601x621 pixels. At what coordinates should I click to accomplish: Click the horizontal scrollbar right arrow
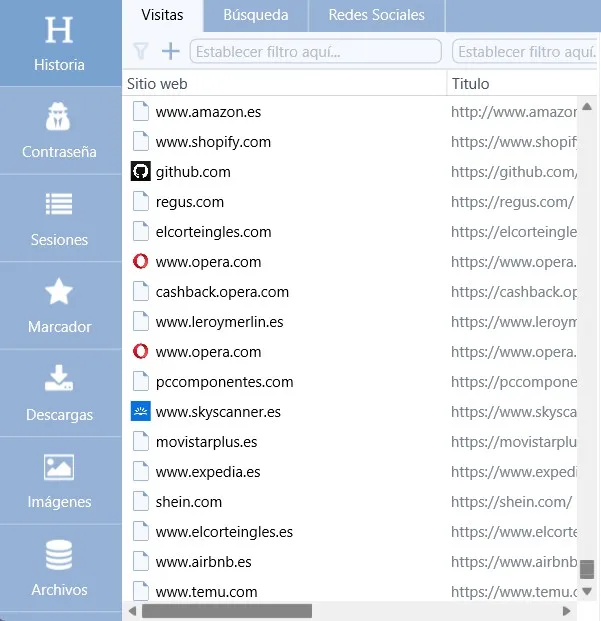[x=566, y=611]
